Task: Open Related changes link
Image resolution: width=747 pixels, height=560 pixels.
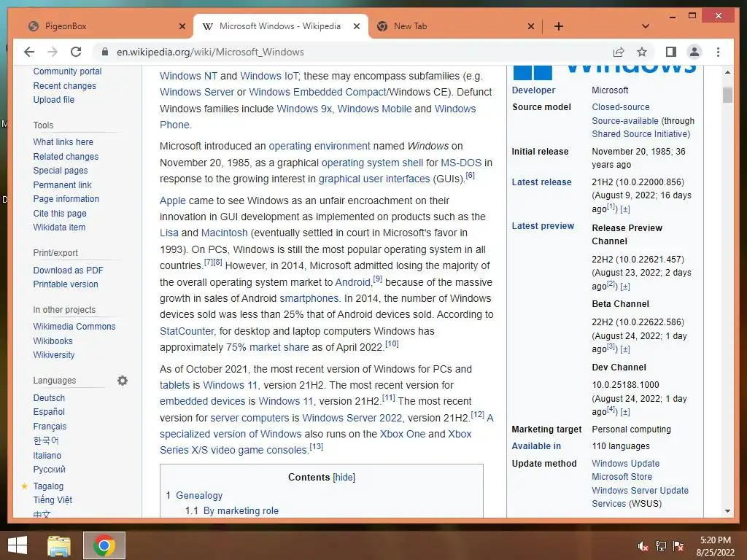Action: tap(66, 156)
